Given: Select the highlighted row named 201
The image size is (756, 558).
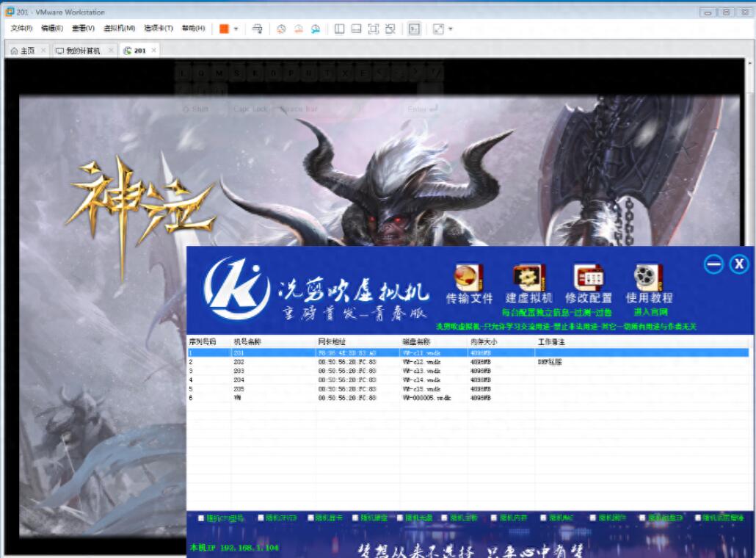Looking at the screenshot, I should [468, 353].
